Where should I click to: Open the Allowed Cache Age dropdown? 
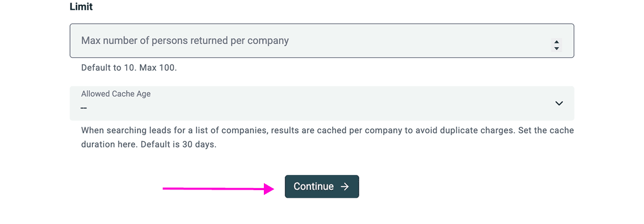(322, 103)
